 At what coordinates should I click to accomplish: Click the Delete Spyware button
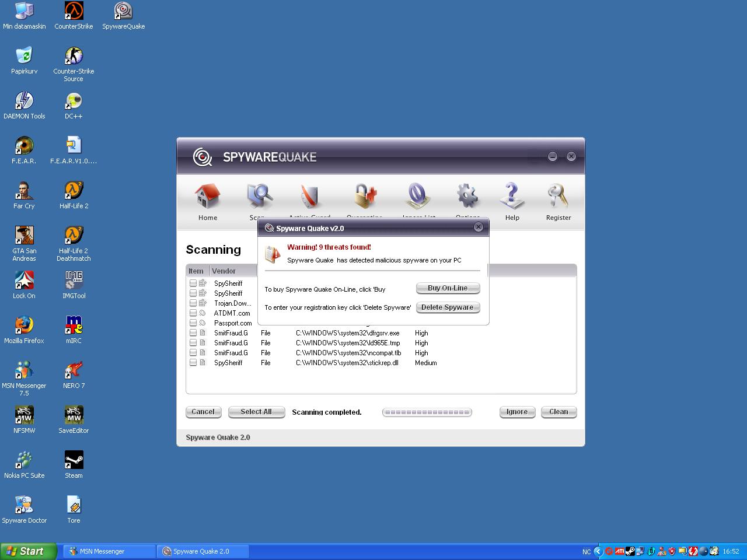click(x=448, y=307)
